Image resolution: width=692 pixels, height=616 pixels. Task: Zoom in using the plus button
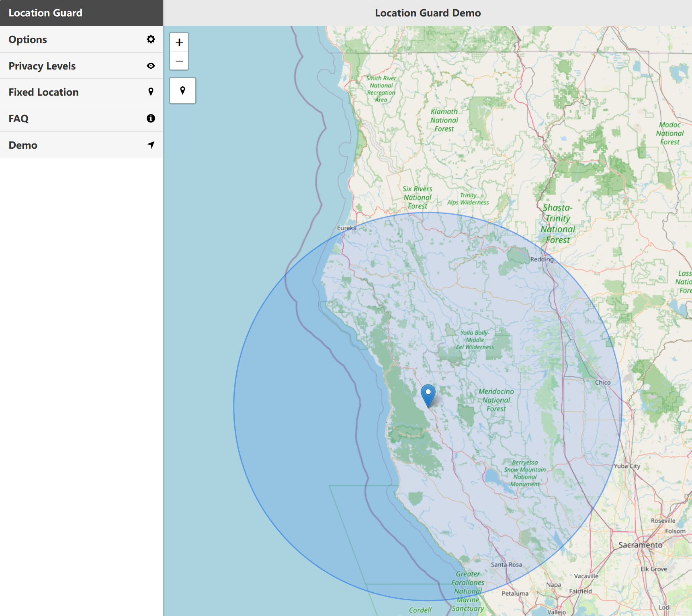[179, 41]
